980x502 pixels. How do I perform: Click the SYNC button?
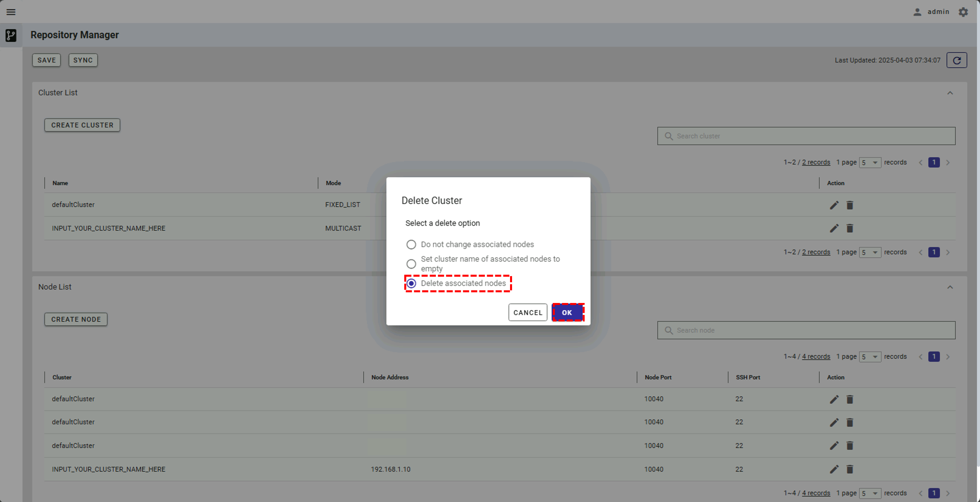[83, 60]
